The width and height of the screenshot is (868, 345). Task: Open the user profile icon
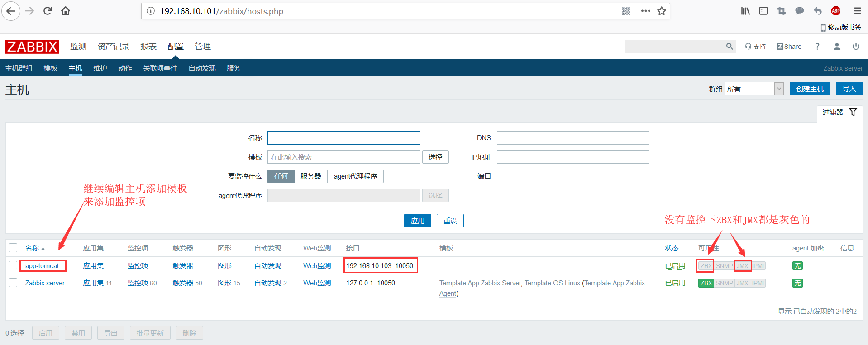837,46
